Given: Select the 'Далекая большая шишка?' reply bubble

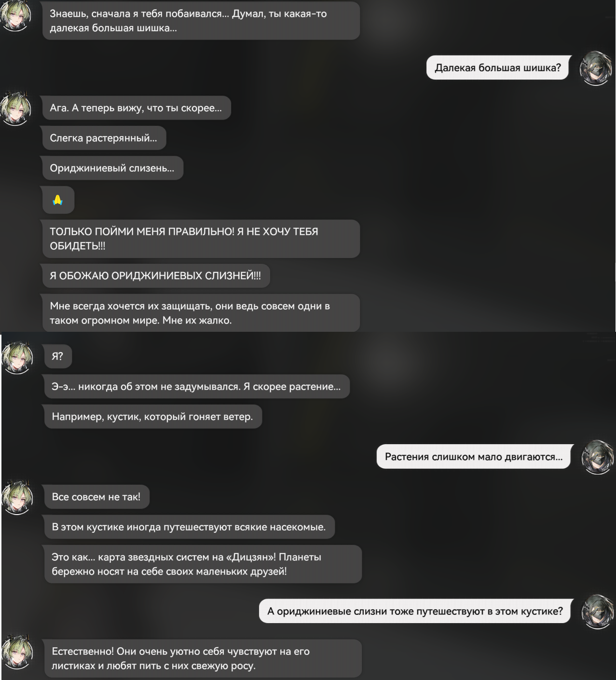Looking at the screenshot, I should click(x=498, y=68).
